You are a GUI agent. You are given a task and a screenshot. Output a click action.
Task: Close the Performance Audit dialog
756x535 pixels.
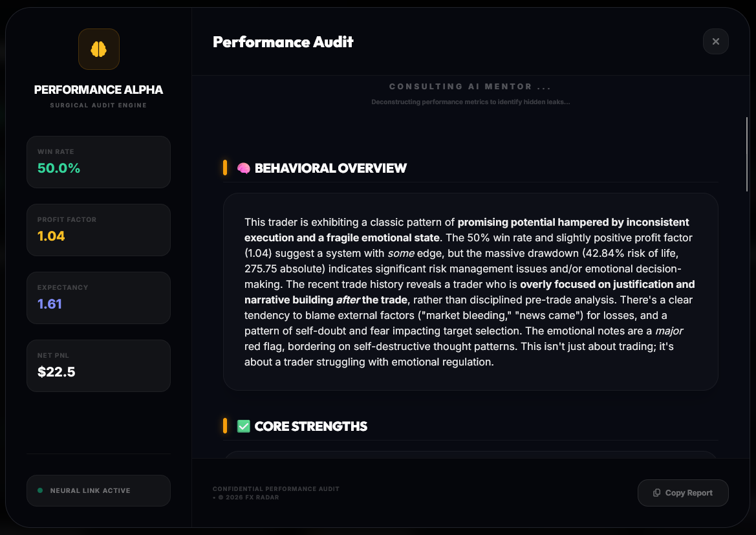[715, 41]
